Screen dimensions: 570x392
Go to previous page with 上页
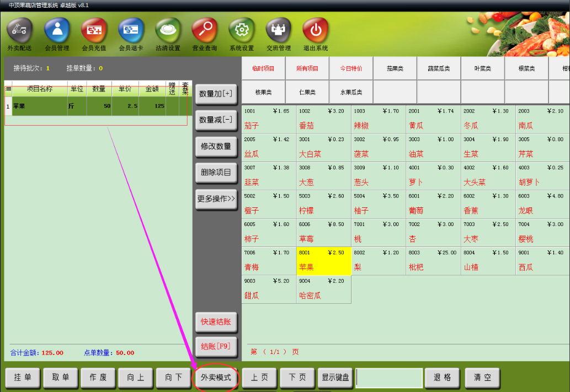point(259,378)
